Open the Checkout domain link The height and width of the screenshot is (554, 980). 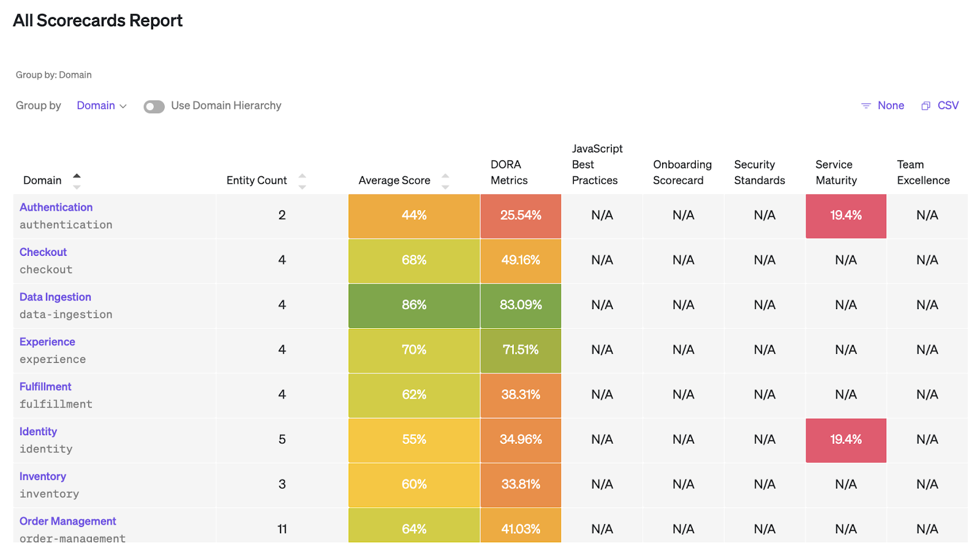[43, 252]
